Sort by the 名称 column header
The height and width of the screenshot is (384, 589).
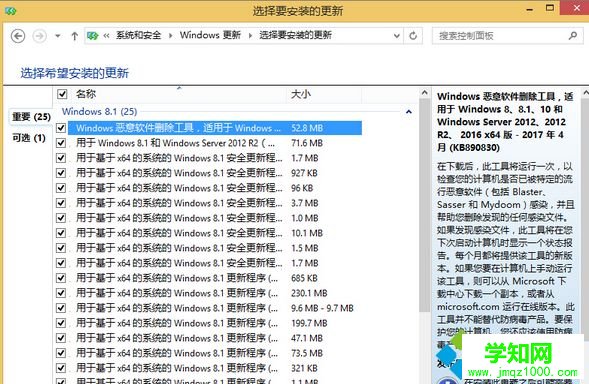tap(86, 94)
